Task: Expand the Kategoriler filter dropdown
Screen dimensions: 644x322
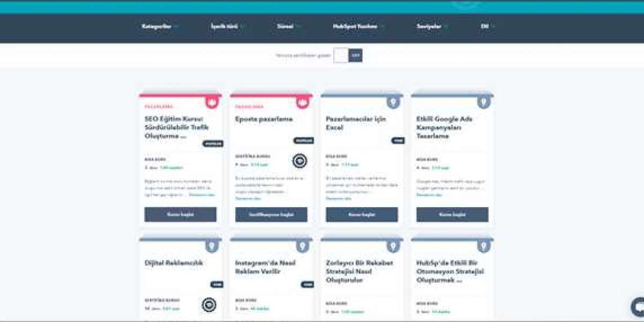Action: 159,26
